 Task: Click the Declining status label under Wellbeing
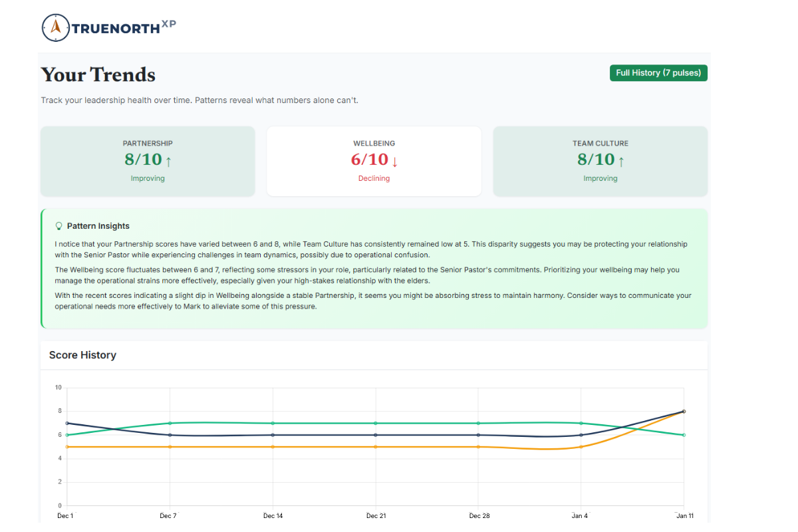pyautogui.click(x=374, y=178)
